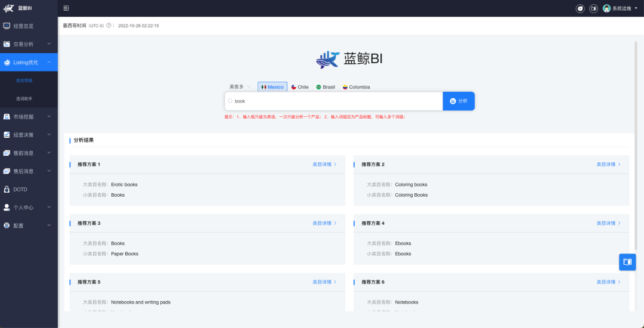Open DOTD menu item

click(x=29, y=189)
